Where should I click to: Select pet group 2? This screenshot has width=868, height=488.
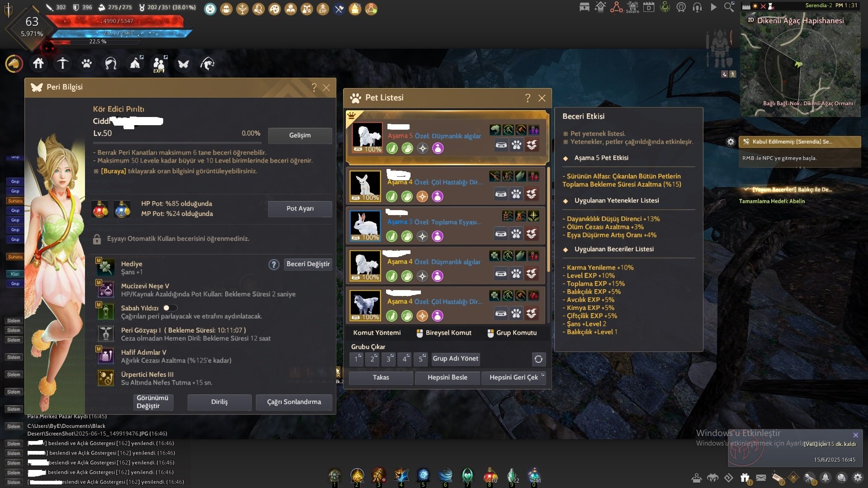coord(373,359)
